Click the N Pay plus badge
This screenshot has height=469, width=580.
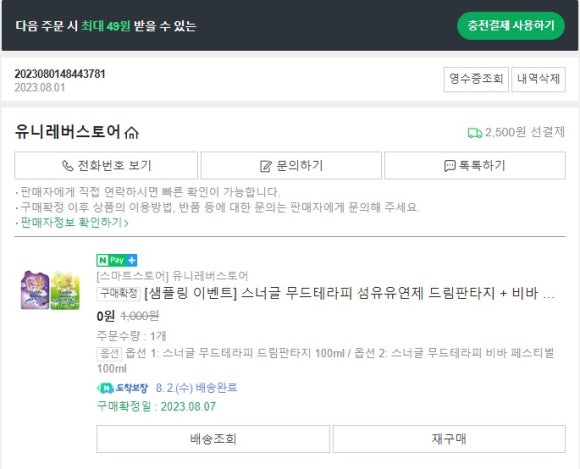(117, 260)
